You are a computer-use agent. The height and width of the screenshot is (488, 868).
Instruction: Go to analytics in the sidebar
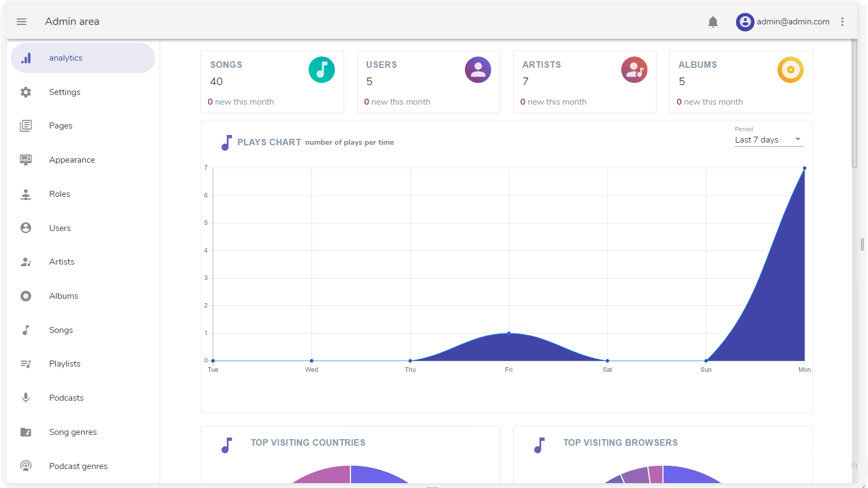click(x=83, y=58)
